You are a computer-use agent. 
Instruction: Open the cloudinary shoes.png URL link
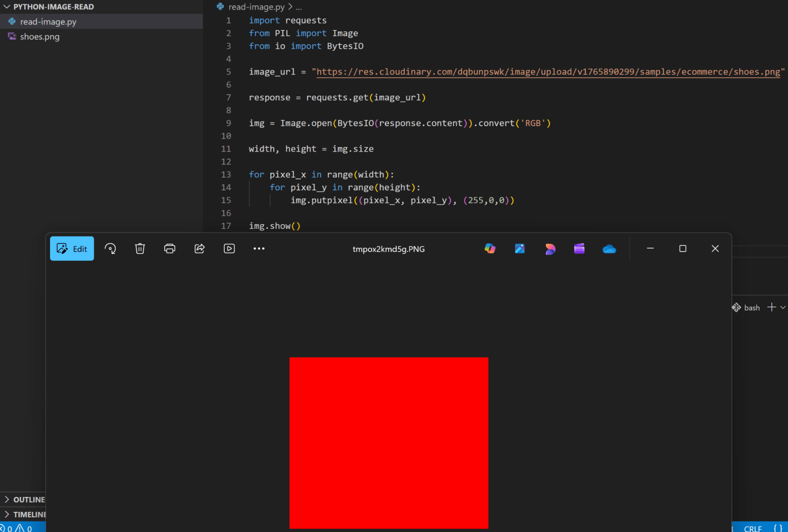pyautogui.click(x=548, y=72)
